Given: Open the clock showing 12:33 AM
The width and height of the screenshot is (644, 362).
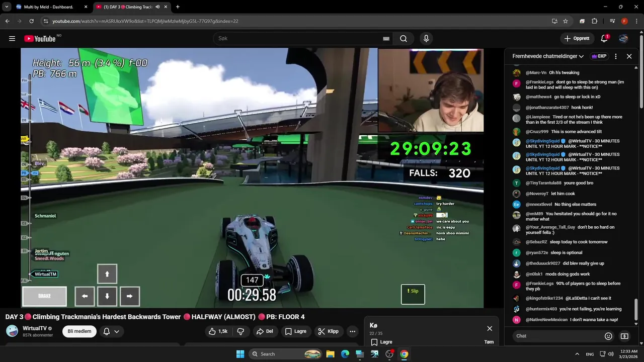Looking at the screenshot, I should click(x=628, y=354).
